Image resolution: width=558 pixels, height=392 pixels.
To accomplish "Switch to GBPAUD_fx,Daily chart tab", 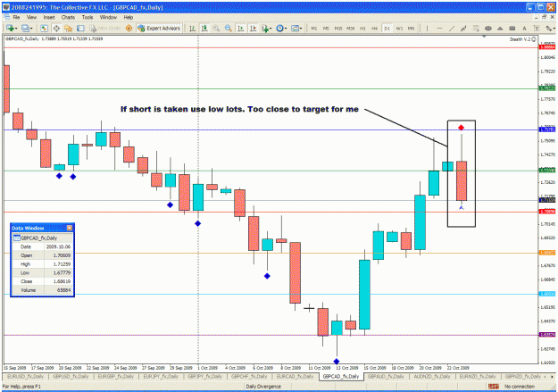I will (x=386, y=376).
